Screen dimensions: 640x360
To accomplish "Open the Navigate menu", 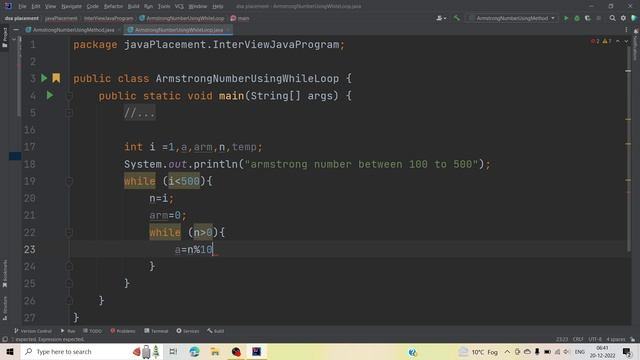I will point(71,6).
